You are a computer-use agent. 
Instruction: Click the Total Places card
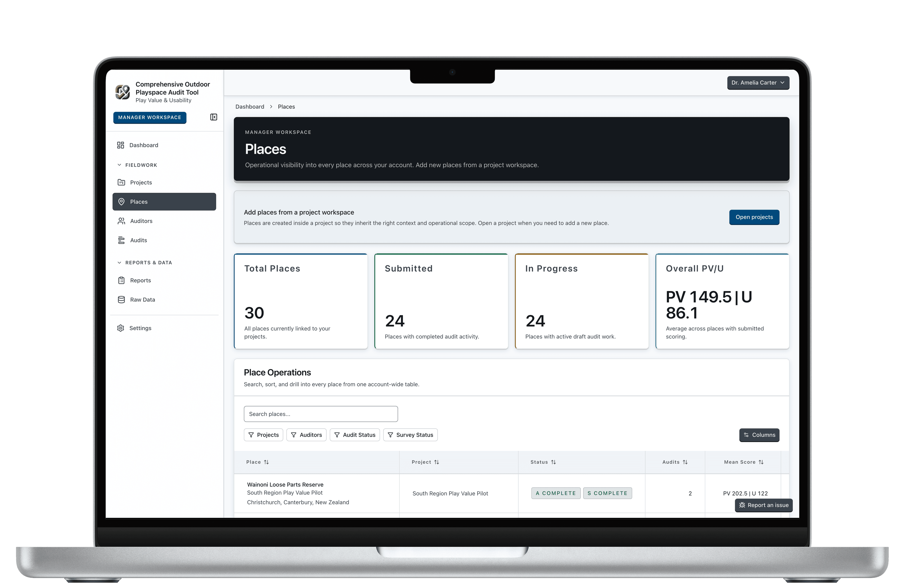[x=300, y=301]
